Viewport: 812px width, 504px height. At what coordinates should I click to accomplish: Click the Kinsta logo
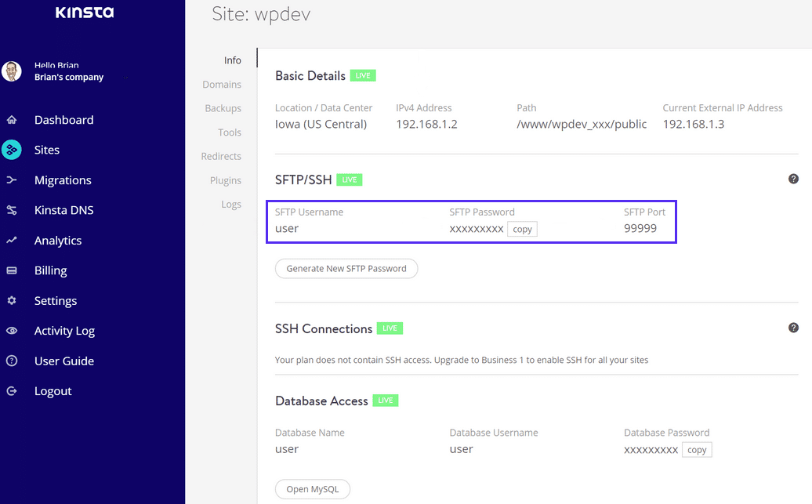(84, 13)
